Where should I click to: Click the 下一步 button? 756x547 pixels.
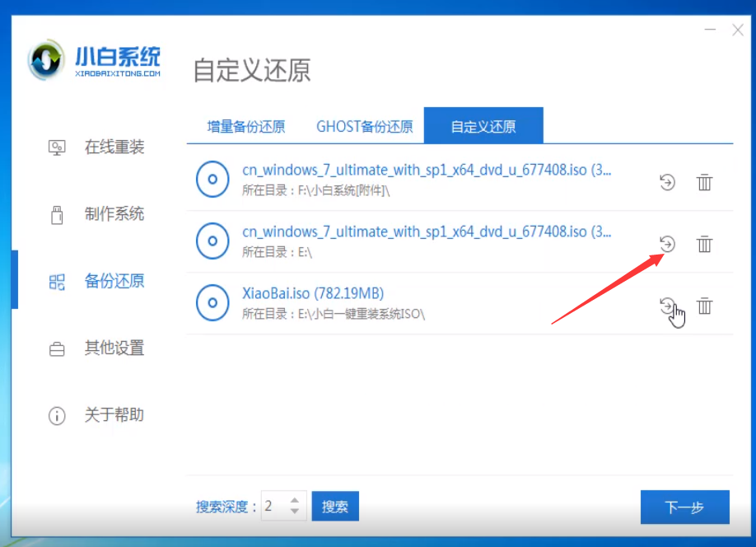(x=684, y=507)
